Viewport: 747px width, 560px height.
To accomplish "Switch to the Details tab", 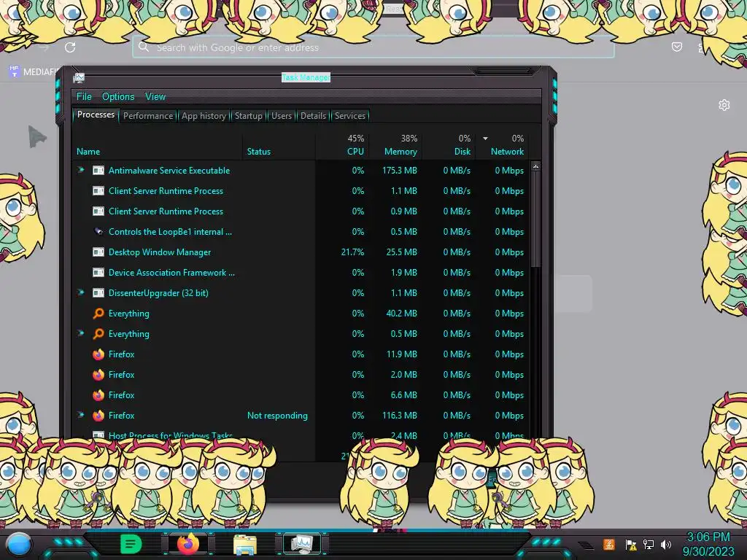I will 313,116.
